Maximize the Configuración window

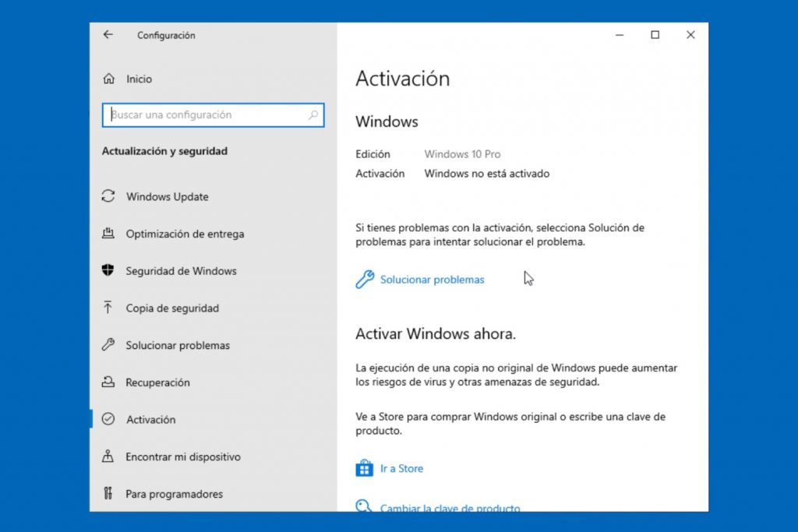coord(655,35)
